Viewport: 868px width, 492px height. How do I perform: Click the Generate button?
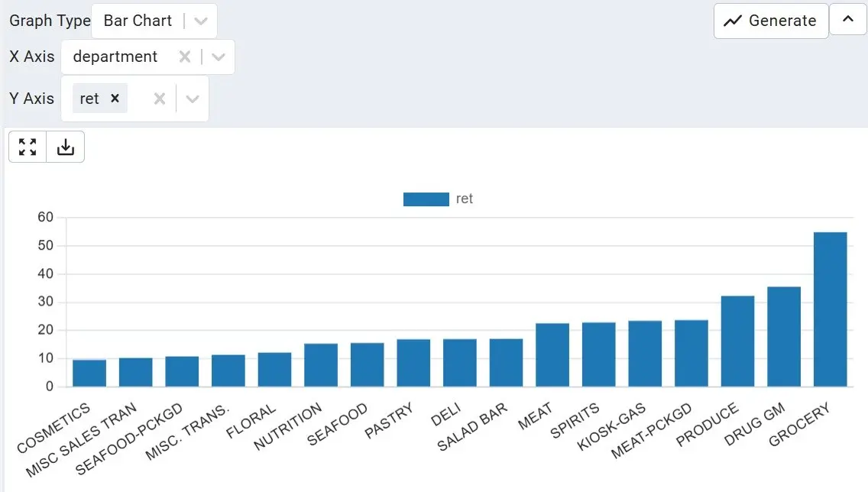(771, 21)
